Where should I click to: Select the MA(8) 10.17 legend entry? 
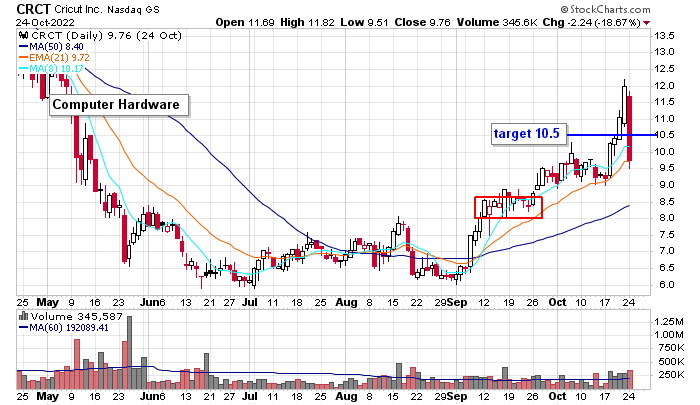(x=51, y=69)
